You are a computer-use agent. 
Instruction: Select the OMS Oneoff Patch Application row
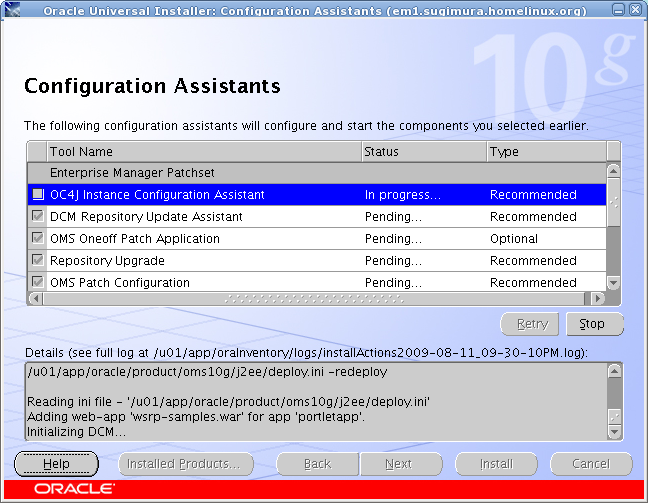[317, 238]
